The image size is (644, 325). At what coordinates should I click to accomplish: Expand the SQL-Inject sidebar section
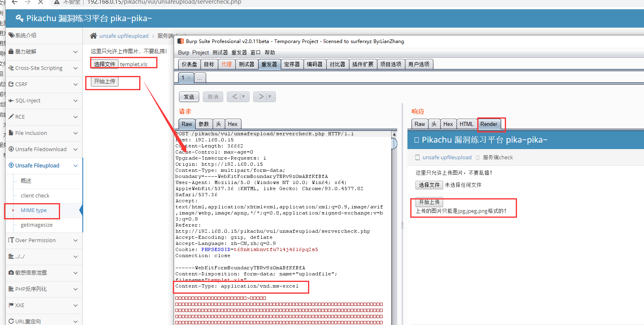point(75,101)
